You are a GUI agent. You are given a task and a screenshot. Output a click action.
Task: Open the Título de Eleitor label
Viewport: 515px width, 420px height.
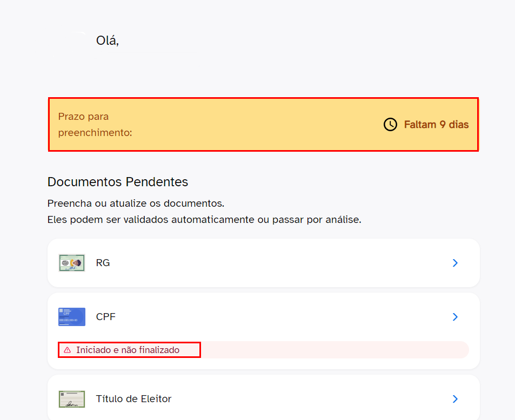(133, 399)
